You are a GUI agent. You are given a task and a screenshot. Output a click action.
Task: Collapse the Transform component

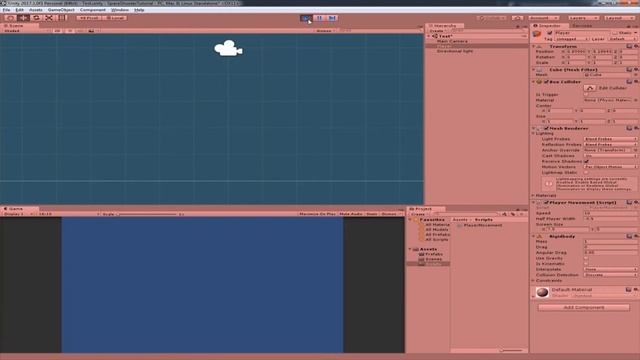(534, 47)
